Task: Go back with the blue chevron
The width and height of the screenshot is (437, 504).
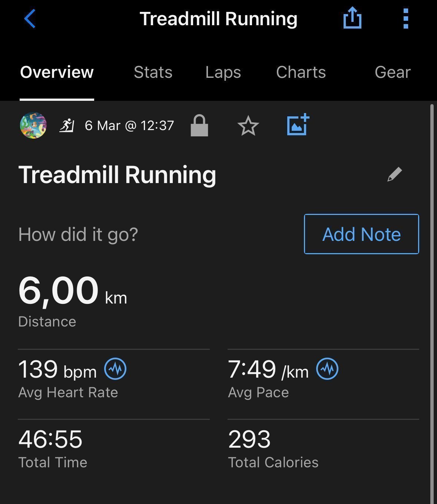Action: pyautogui.click(x=30, y=19)
